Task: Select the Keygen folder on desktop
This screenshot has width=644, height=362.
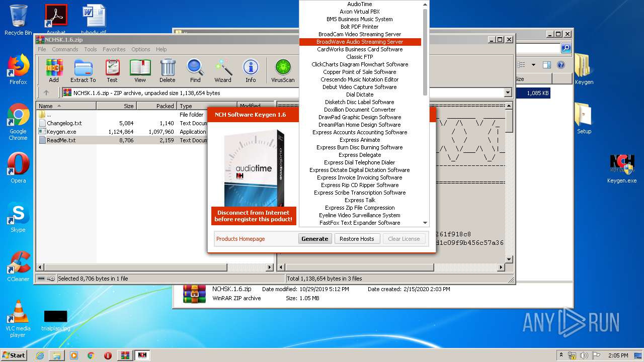Action: (584, 69)
